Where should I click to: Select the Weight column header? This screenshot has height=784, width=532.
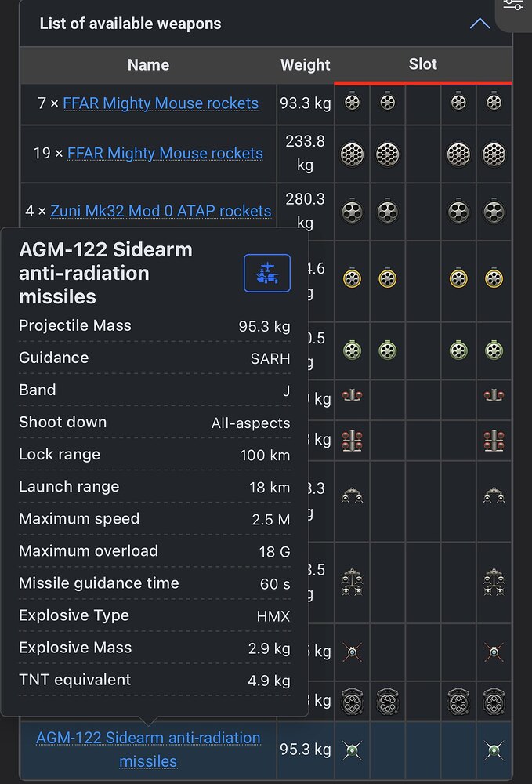pyautogui.click(x=306, y=64)
